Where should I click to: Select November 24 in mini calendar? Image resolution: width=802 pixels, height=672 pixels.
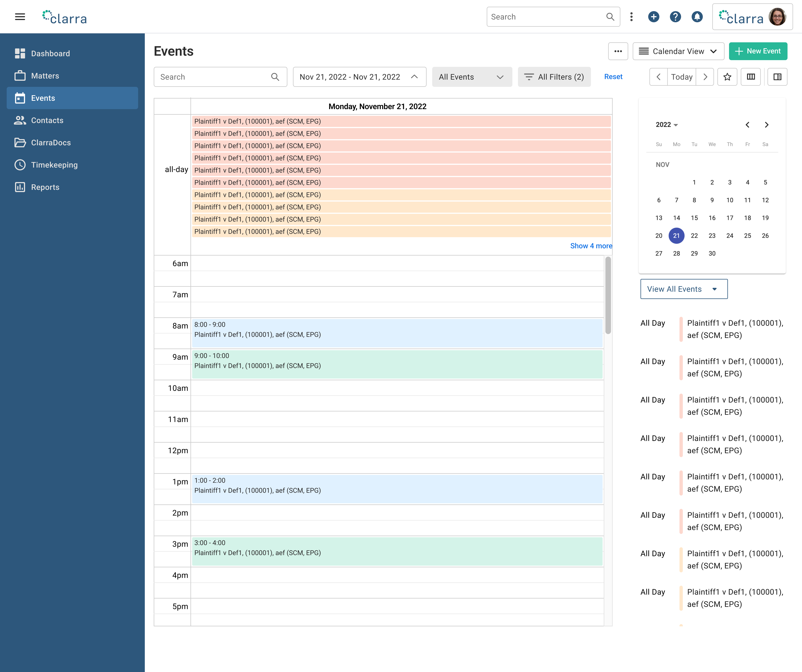[729, 236]
